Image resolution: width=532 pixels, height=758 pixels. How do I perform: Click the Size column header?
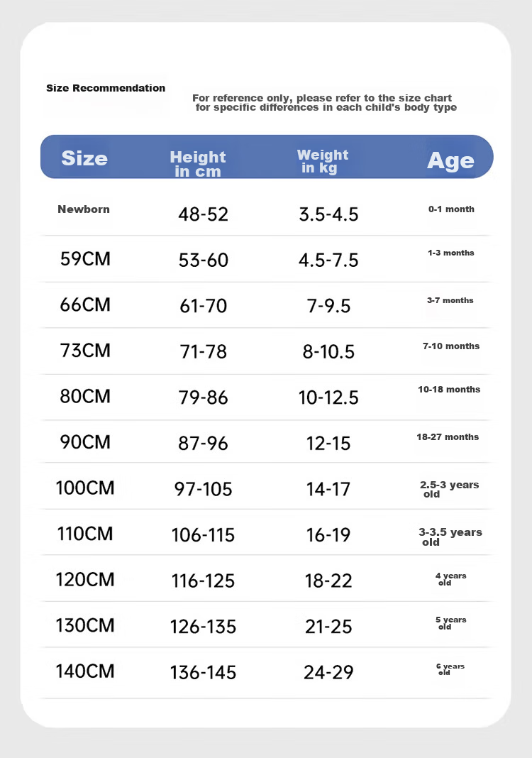point(84,158)
